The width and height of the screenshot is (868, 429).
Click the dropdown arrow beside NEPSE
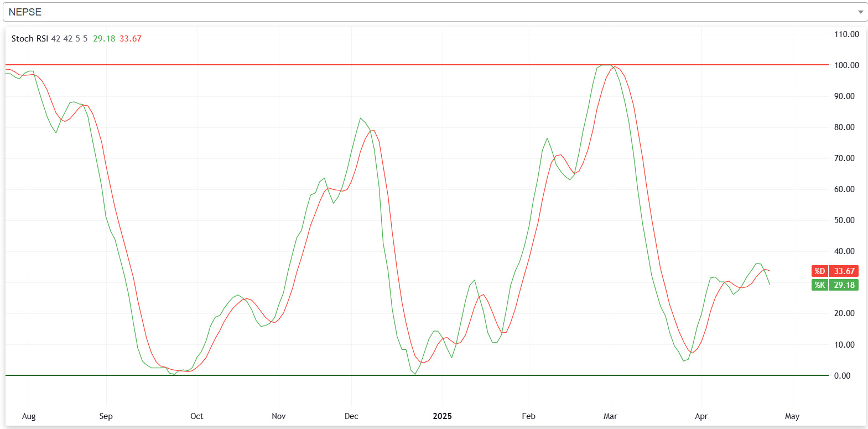(x=860, y=12)
